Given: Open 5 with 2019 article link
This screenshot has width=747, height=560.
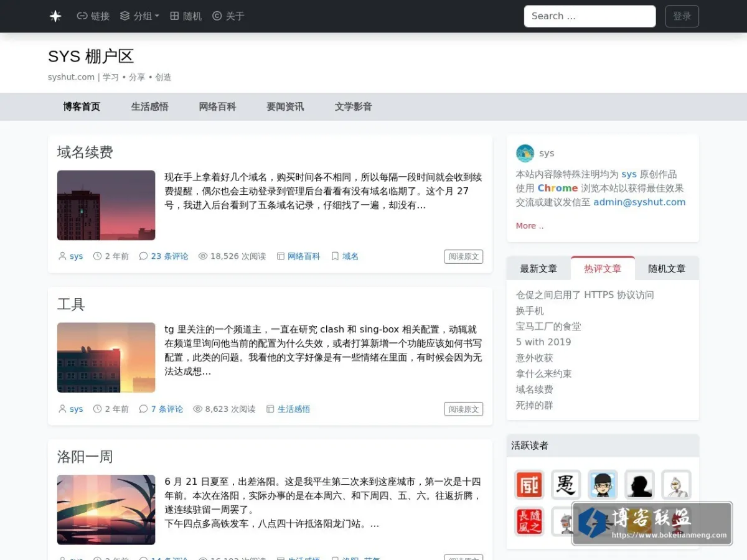Looking at the screenshot, I should tap(543, 342).
